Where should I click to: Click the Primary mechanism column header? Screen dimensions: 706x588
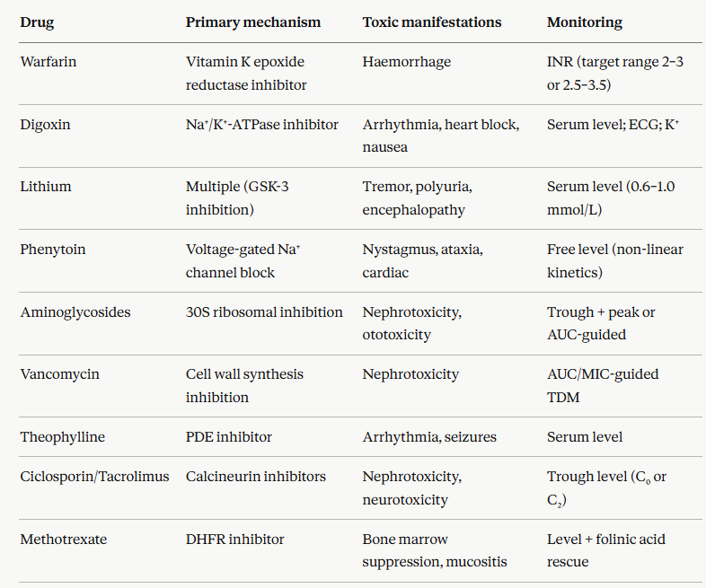pyautogui.click(x=252, y=22)
